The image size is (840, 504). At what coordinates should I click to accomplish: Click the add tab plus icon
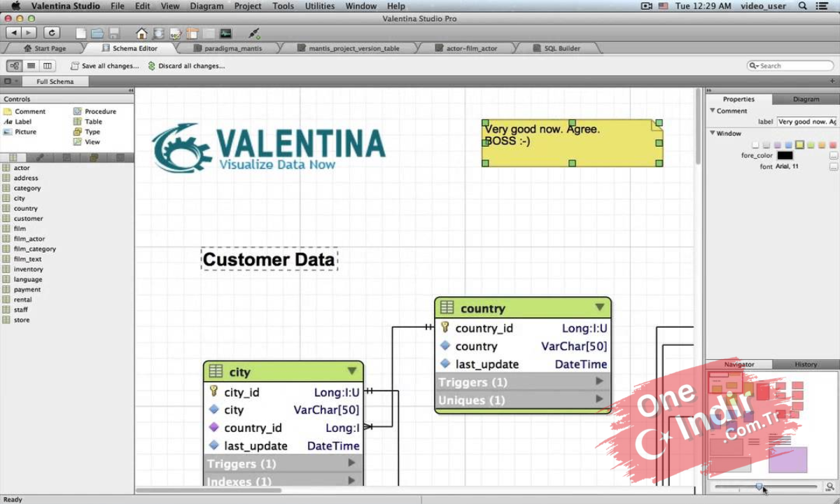[832, 81]
